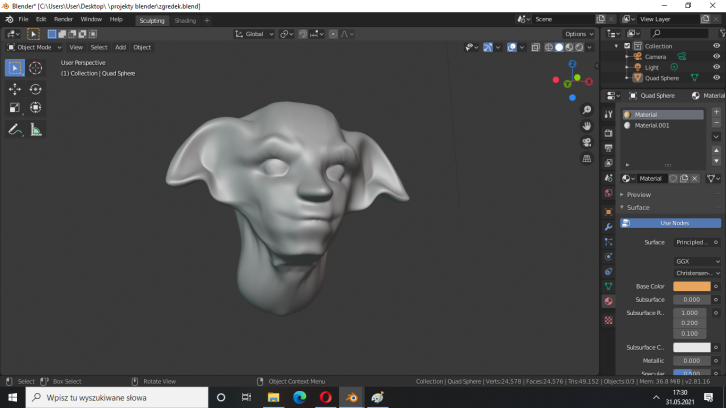Select the Cursor tool in the toolbar
The height and width of the screenshot is (408, 726).
36,68
